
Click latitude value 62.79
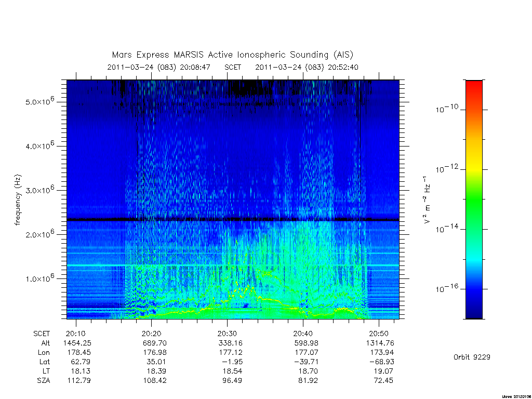click(x=81, y=362)
